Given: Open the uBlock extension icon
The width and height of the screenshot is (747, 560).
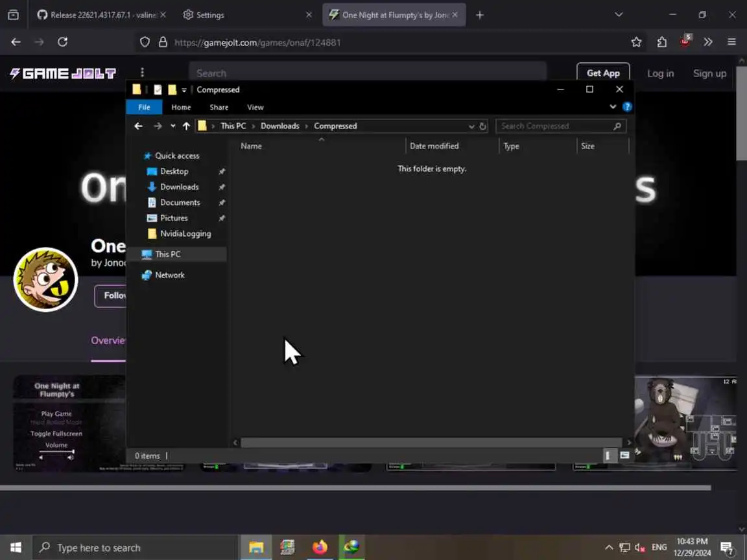Looking at the screenshot, I should (x=685, y=40).
